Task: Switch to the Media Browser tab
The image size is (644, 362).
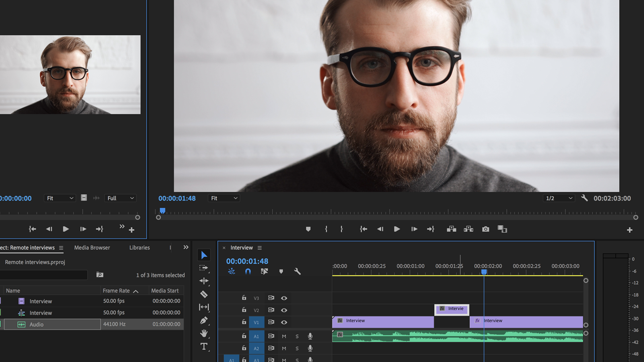Action: tap(92, 247)
